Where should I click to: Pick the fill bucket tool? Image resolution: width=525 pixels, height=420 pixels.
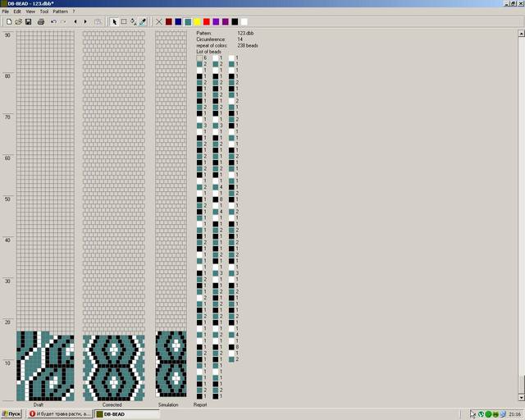click(x=133, y=22)
